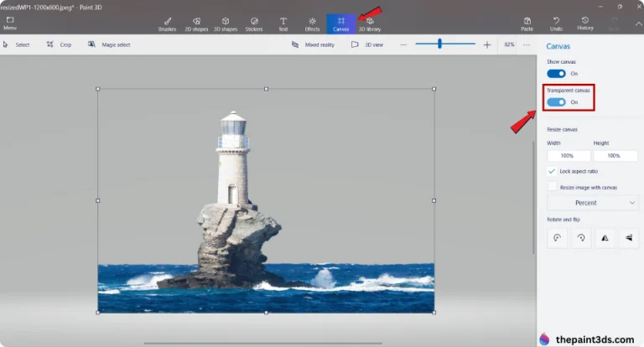Open the Effects tab

[312, 24]
